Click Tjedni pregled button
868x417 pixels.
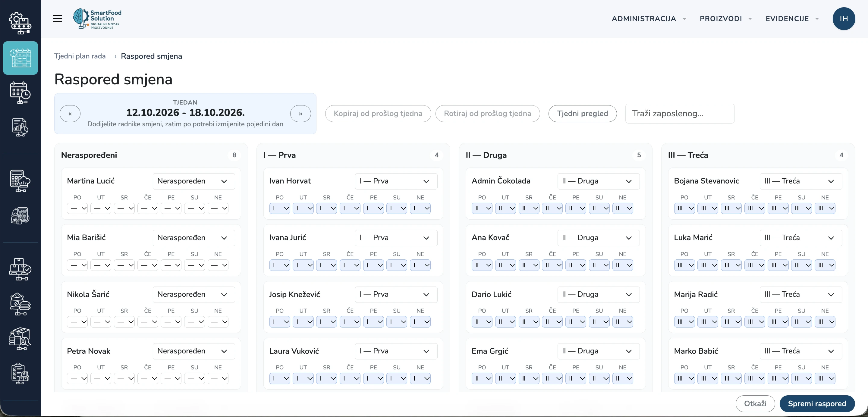tap(582, 114)
